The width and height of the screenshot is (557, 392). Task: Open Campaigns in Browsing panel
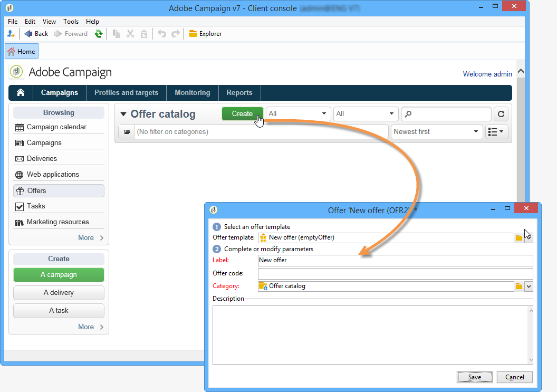click(59, 142)
